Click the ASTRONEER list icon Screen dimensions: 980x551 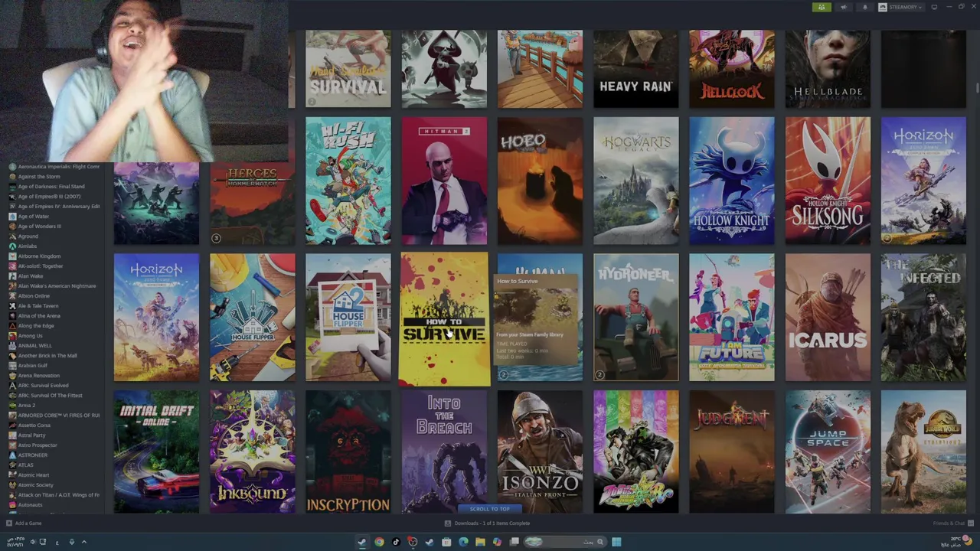pyautogui.click(x=12, y=455)
